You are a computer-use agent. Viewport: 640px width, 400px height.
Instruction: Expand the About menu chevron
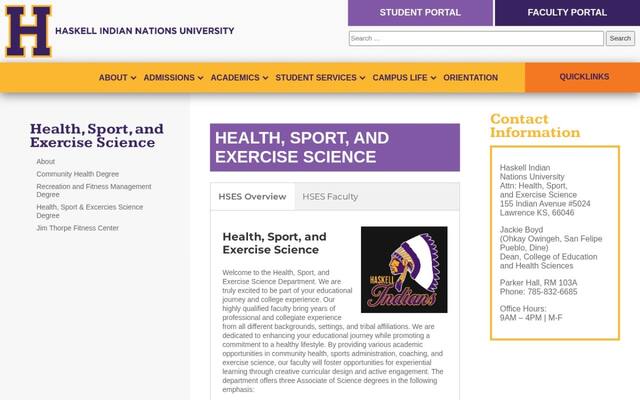133,78
